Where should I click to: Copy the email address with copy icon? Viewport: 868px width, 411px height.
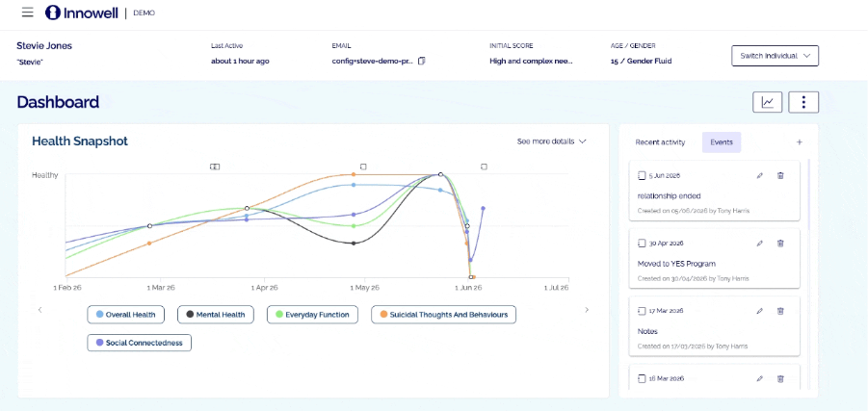coord(422,61)
